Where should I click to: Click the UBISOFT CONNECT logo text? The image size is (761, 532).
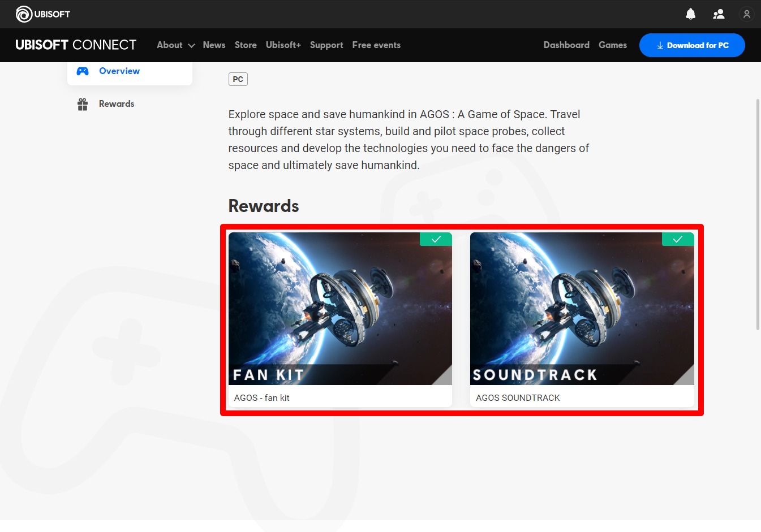coord(76,45)
